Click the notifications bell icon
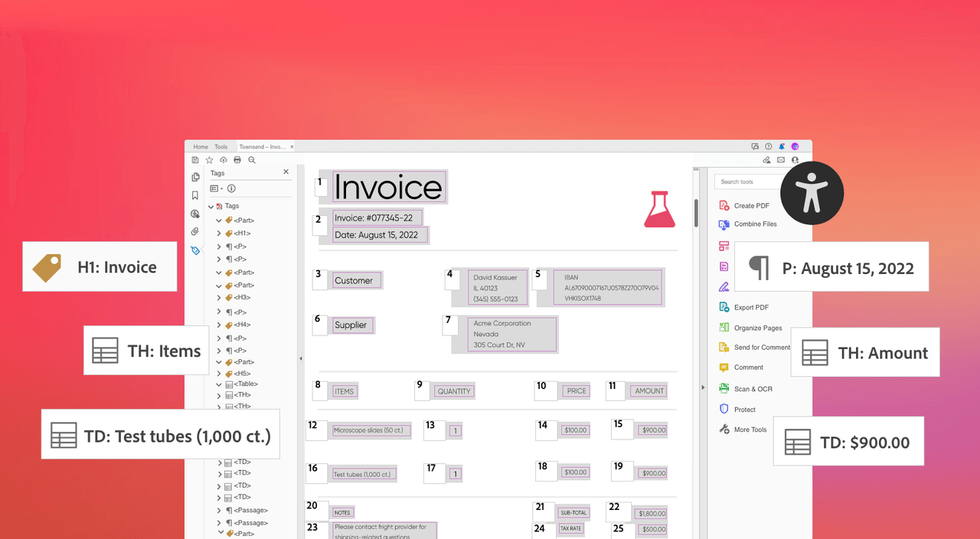 (x=782, y=146)
